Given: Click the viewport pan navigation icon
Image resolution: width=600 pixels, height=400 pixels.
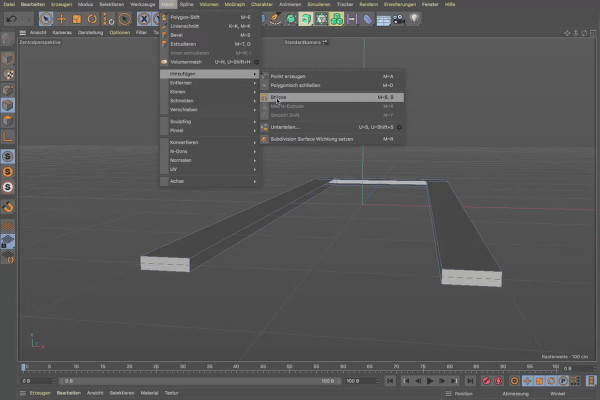Looking at the screenshot, I should [x=567, y=33].
